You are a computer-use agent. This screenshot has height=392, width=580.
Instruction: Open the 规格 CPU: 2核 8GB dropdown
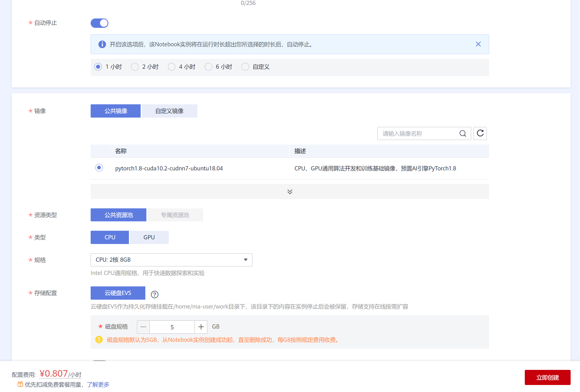[171, 260]
